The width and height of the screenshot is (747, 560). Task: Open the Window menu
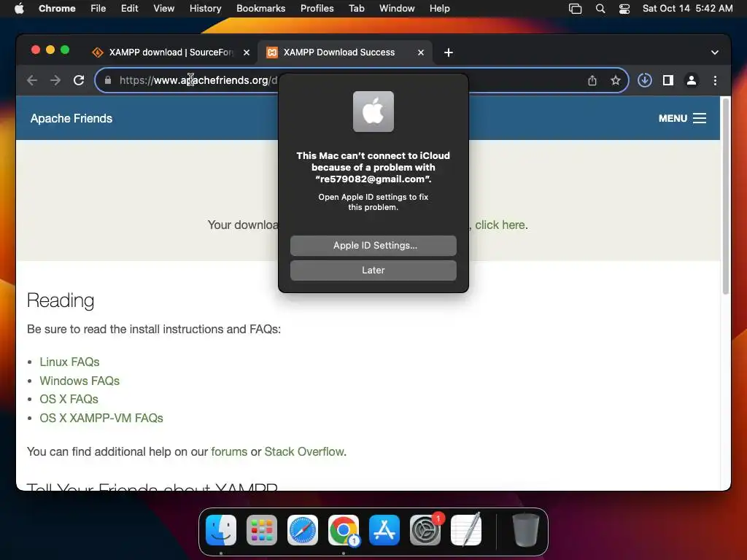[397, 9]
